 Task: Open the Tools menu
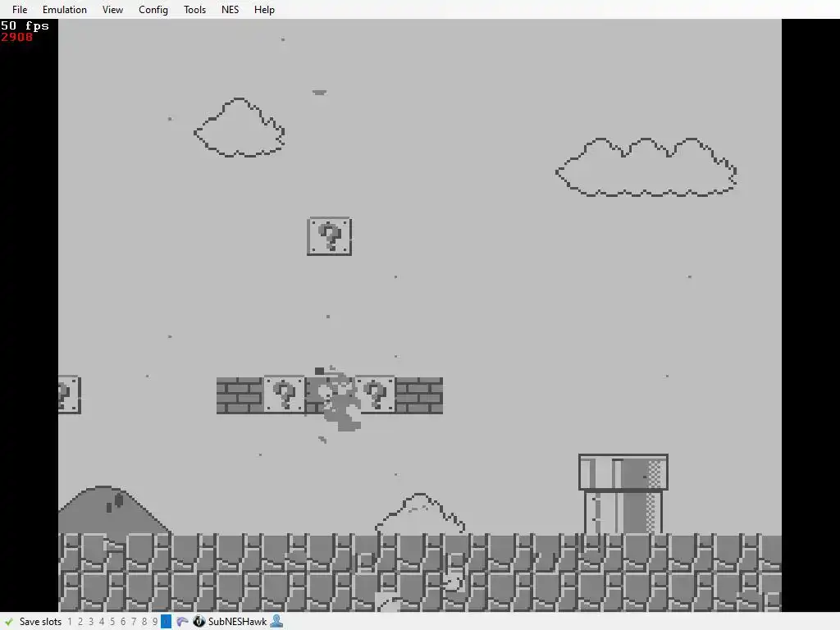(x=194, y=10)
